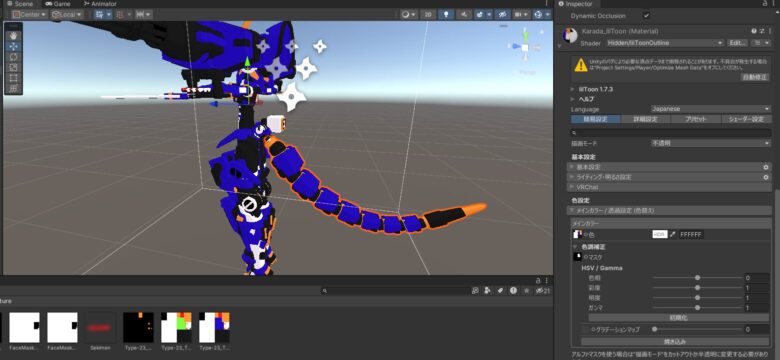Open the Language dropdown set to Japanese
The image size is (780, 360).
pos(710,109)
